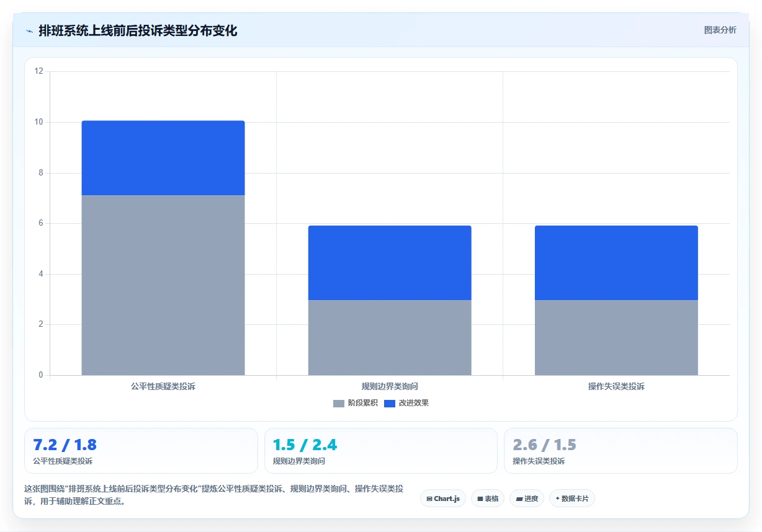
Task: Click the gray 阶段累积 legend swatch
Action: pos(338,403)
